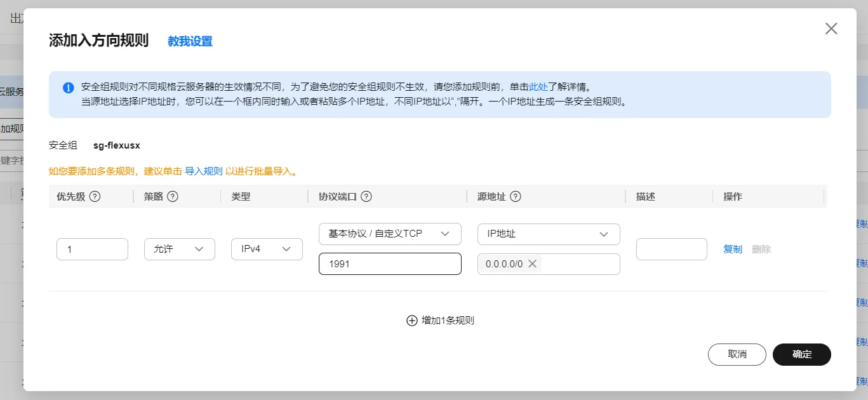
Task: Click the 此处 link for details
Action: point(538,87)
